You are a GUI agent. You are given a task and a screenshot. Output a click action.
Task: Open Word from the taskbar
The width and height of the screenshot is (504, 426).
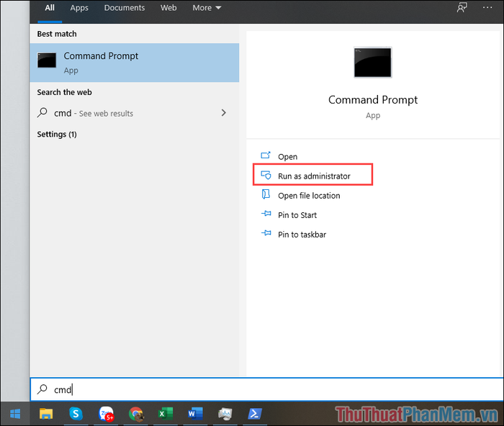point(194,413)
